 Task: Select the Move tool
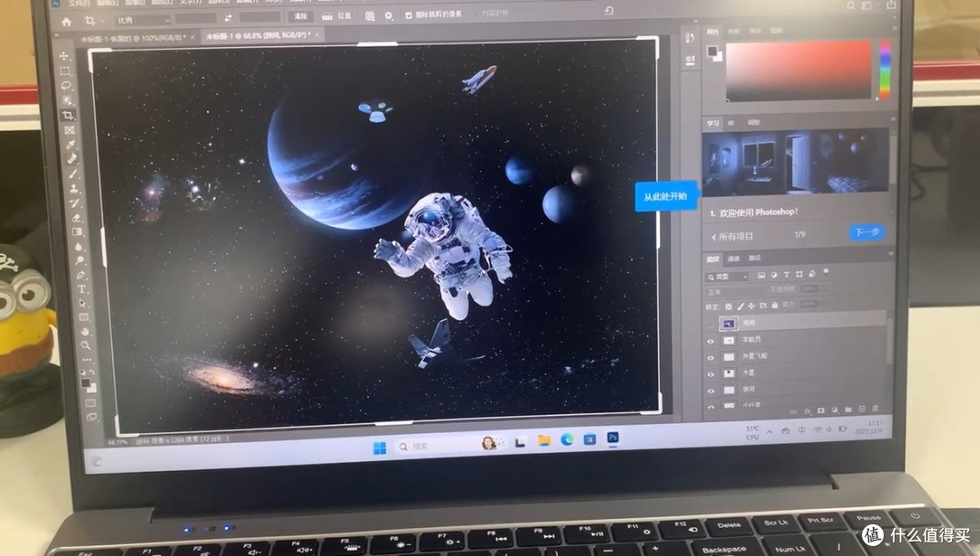click(x=64, y=55)
